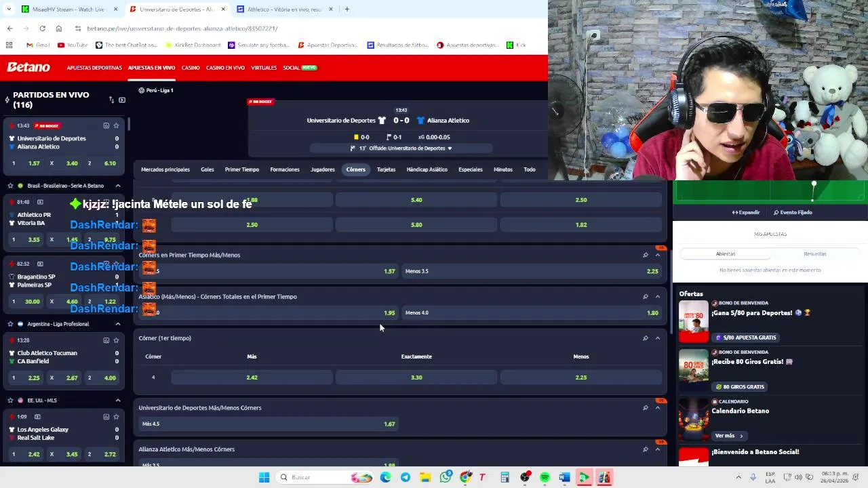Go back in the browser
This screenshot has height=488, width=868.
click(9, 28)
